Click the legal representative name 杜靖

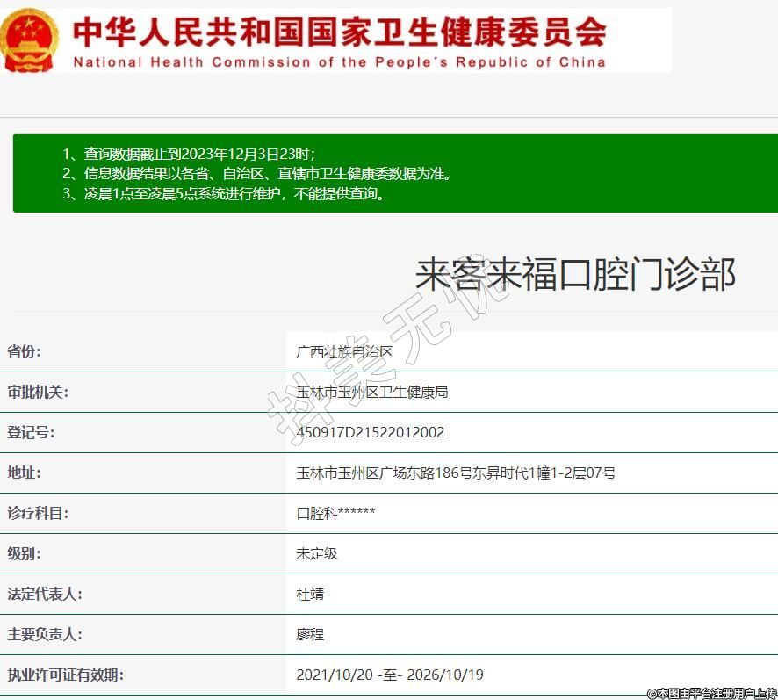point(310,595)
